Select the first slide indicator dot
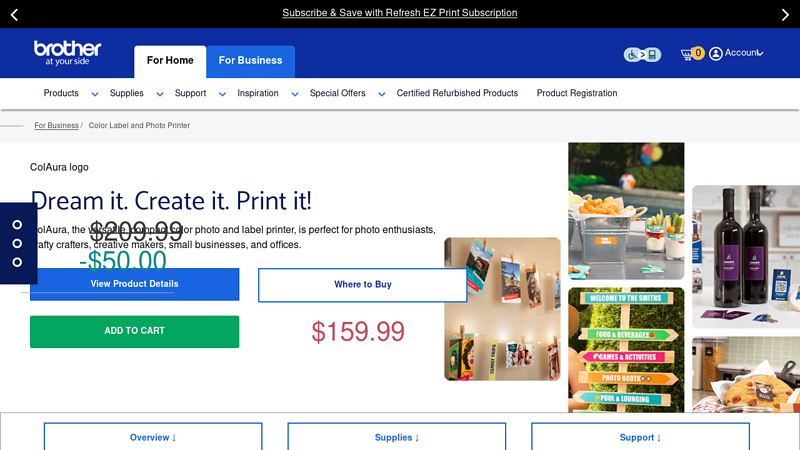The width and height of the screenshot is (800, 450). 17,224
